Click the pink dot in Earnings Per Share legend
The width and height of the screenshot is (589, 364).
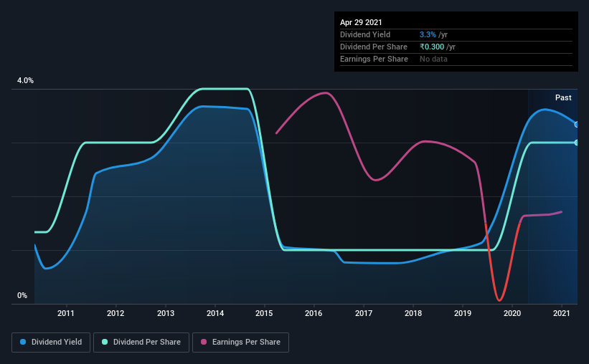click(204, 342)
